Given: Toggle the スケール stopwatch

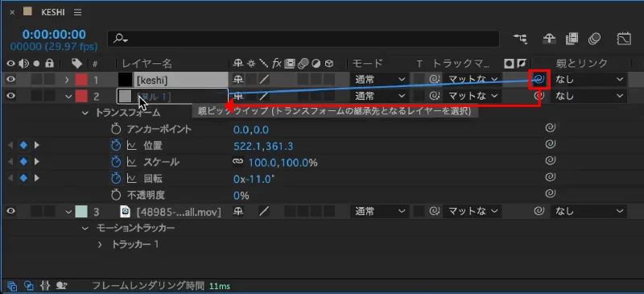Looking at the screenshot, I should point(116,162).
